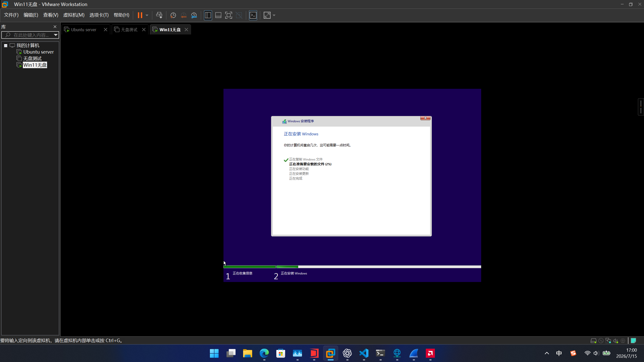
Task: Collapse the 我的计算机 tree node
Action: pos(6,46)
